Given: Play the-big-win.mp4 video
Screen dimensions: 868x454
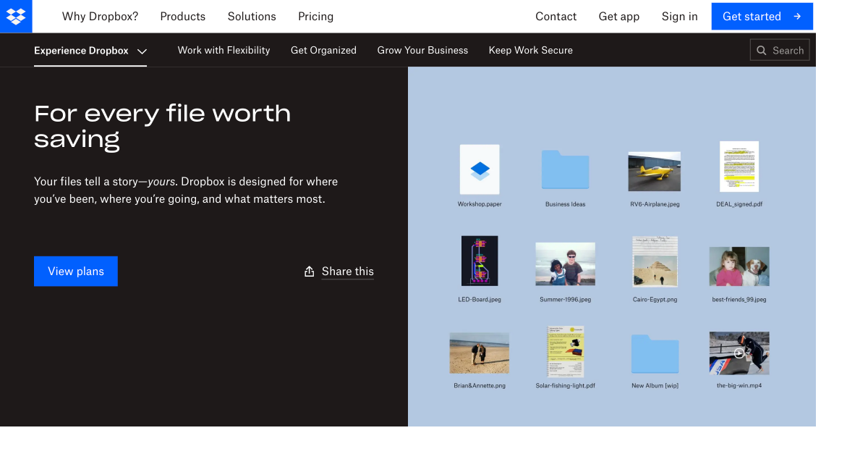Looking at the screenshot, I should (x=739, y=353).
